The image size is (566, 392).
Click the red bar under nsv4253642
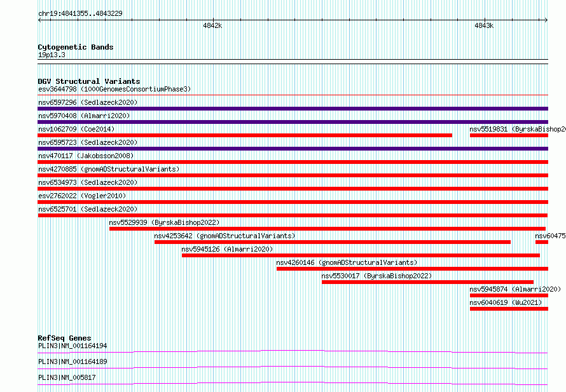coord(333,242)
